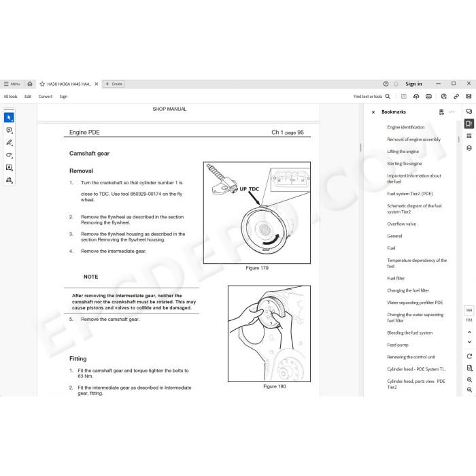The height and width of the screenshot is (476, 476).
Task: Click the magnifier search icon
Action: (x=388, y=97)
